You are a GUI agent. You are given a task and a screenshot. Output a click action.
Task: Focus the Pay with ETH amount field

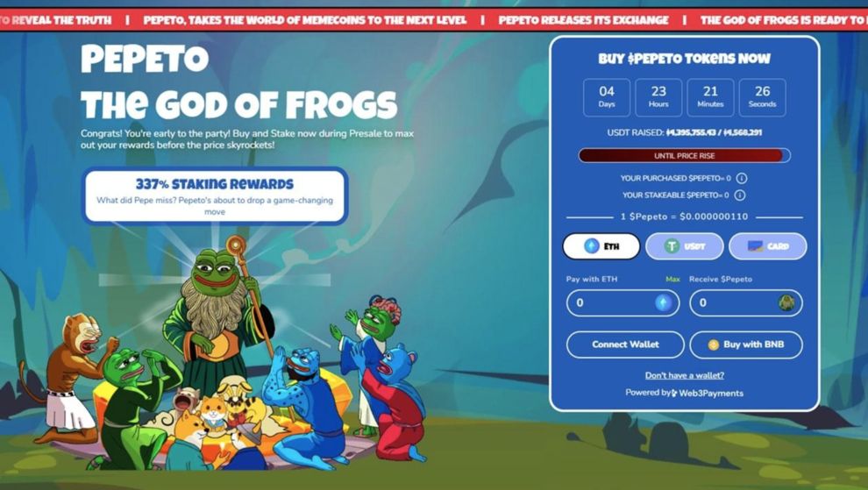[x=623, y=303]
